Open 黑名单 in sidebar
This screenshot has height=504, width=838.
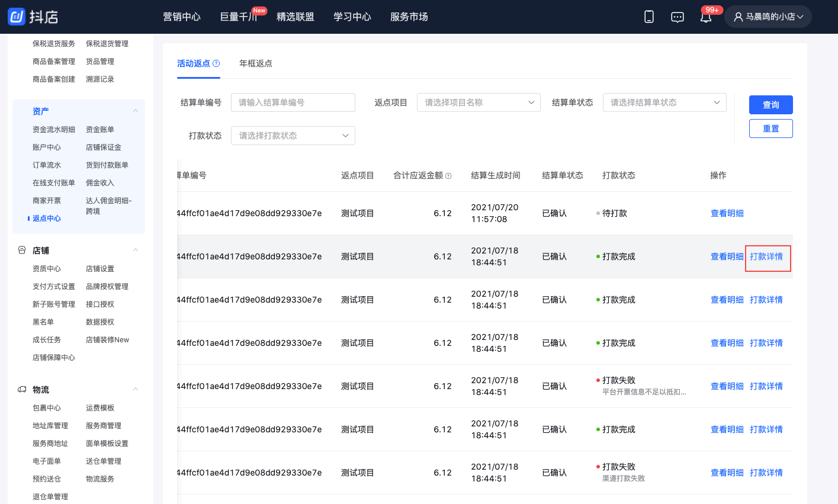point(43,322)
